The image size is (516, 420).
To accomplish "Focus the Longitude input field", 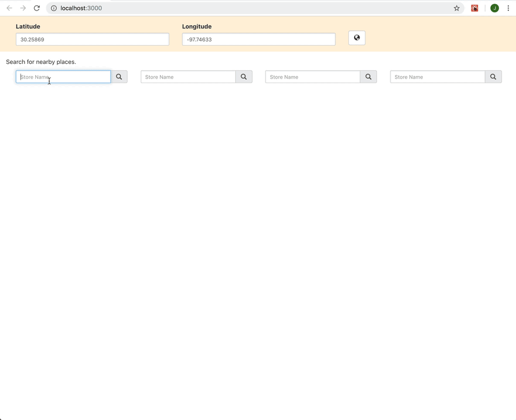I will [x=259, y=39].
